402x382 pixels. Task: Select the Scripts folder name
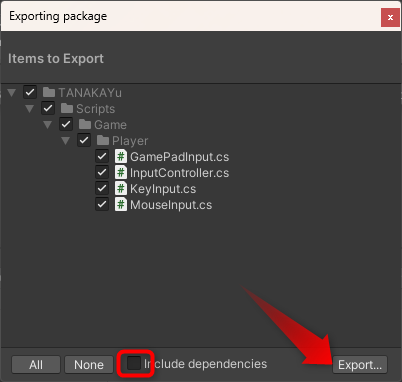coord(96,109)
